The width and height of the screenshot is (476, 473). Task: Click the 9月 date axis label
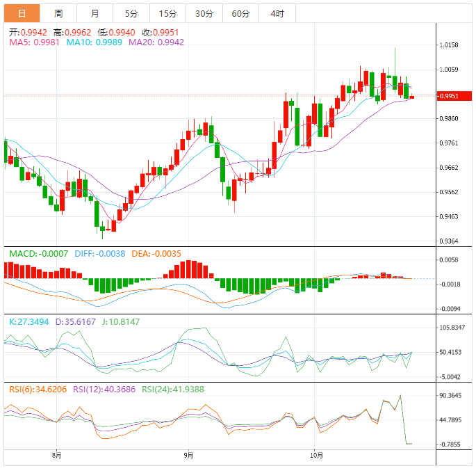point(188,455)
